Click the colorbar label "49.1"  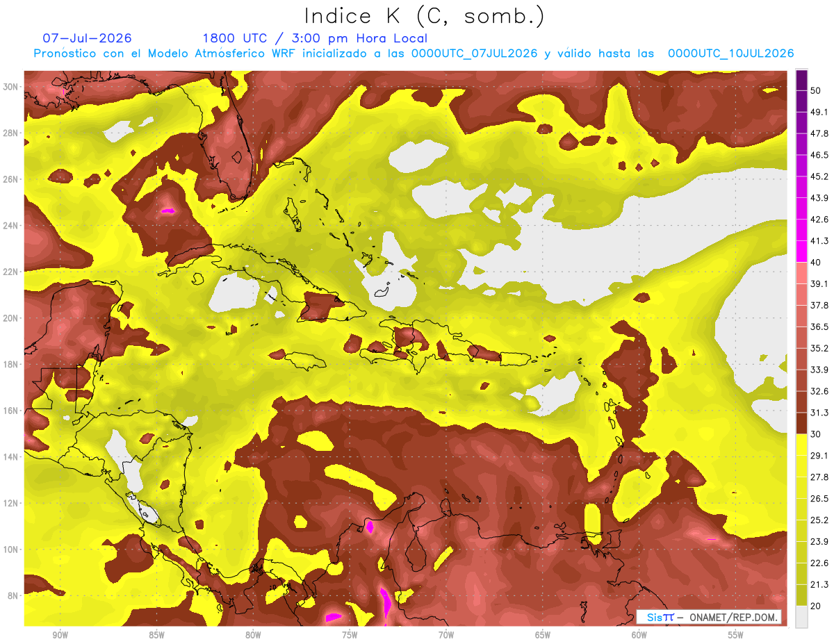pyautogui.click(x=819, y=112)
